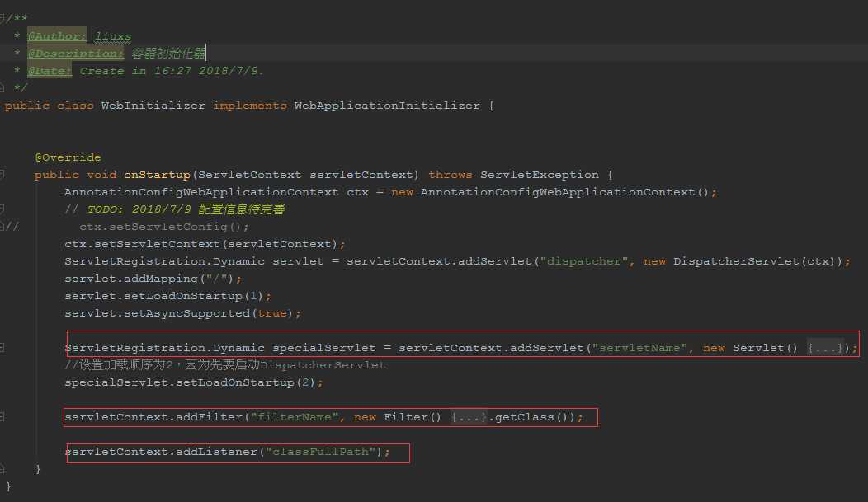Click the specialServlet variable declaration name

pos(323,348)
